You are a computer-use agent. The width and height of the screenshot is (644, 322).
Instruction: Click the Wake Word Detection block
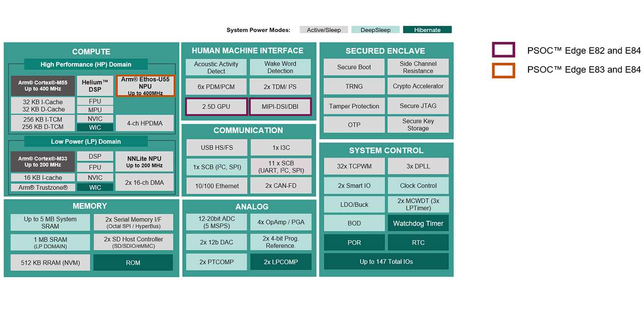click(x=280, y=67)
